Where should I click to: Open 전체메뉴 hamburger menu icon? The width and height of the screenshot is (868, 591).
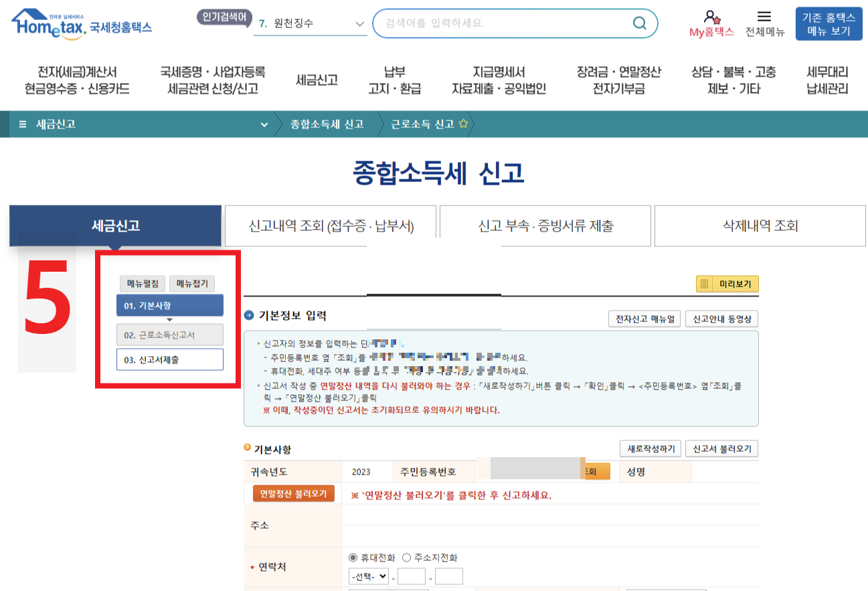[764, 17]
